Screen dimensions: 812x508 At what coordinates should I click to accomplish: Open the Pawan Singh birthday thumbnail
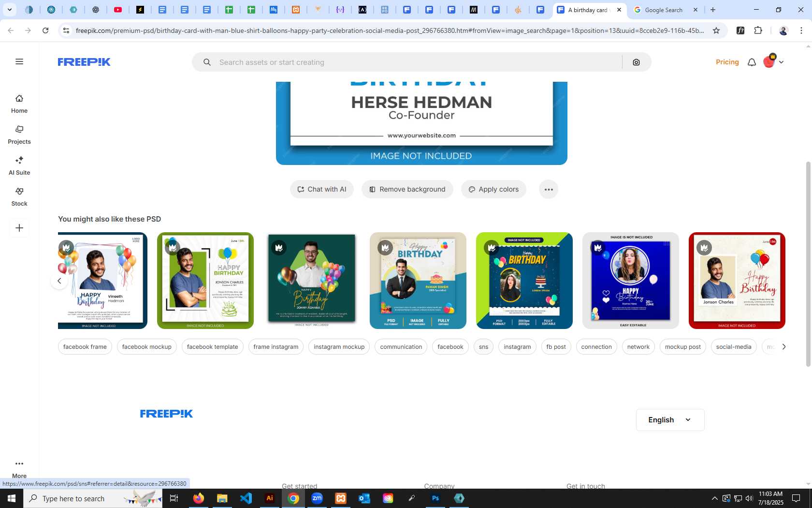418,281
